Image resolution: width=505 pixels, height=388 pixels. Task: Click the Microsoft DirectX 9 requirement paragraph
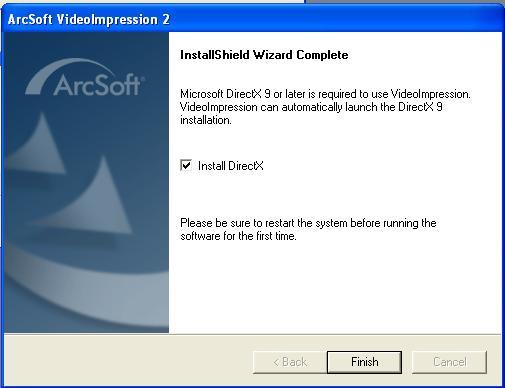coord(325,107)
